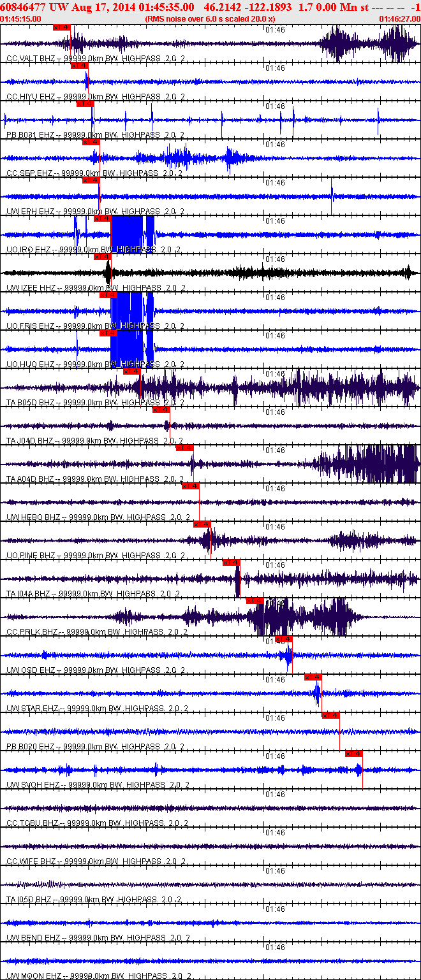Click the CC.VALT BHZ station label
421x980 pixels.
tap(31, 59)
